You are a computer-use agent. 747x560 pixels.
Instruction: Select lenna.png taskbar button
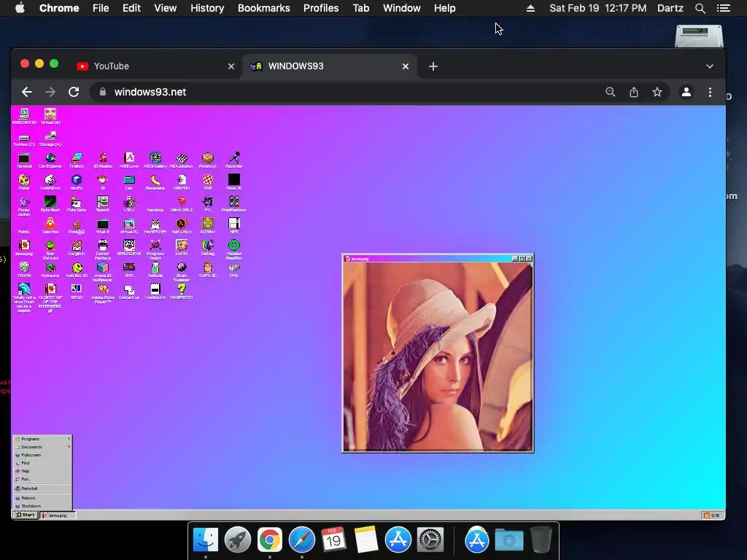(x=57, y=516)
